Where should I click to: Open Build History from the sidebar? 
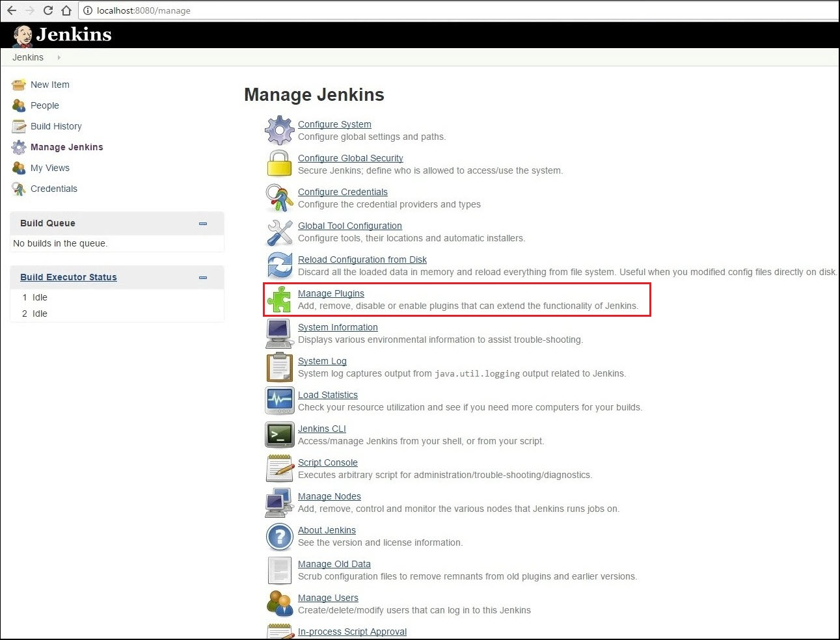point(56,126)
